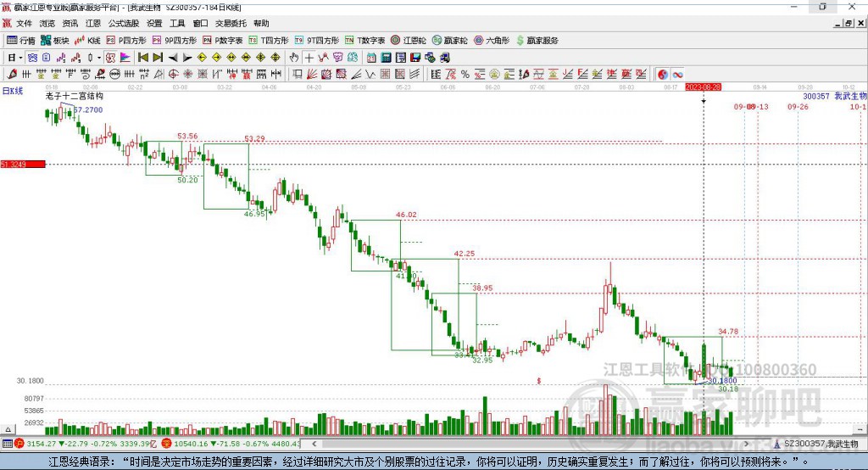Screen dimensions: 868x470
Task: Launch the 江恩轮 Gann wheel
Action: point(409,41)
